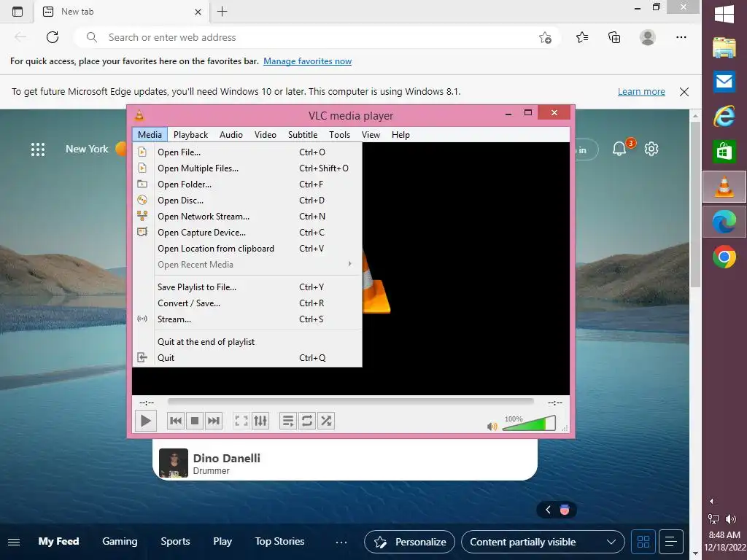747x560 pixels.
Task: Select grid layout view icon
Action: coord(643,542)
